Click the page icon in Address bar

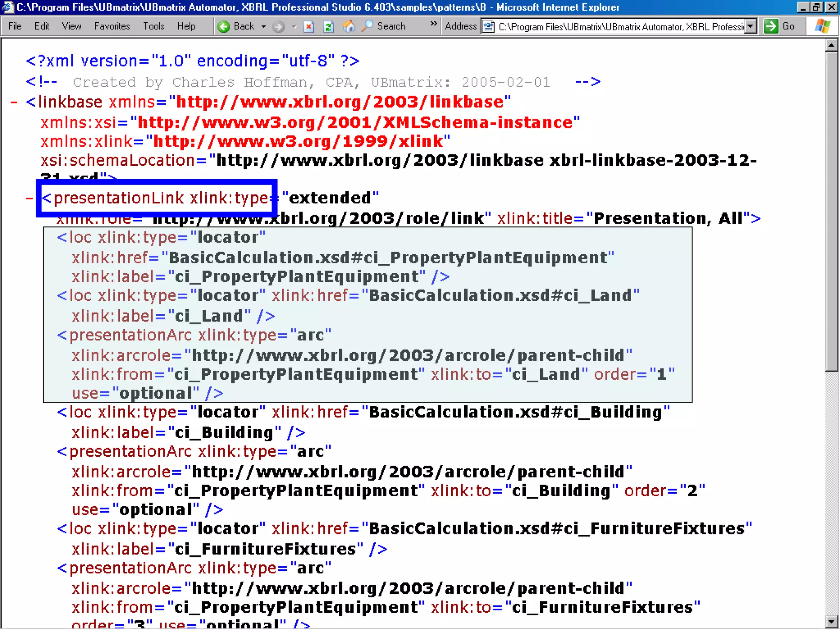[488, 27]
